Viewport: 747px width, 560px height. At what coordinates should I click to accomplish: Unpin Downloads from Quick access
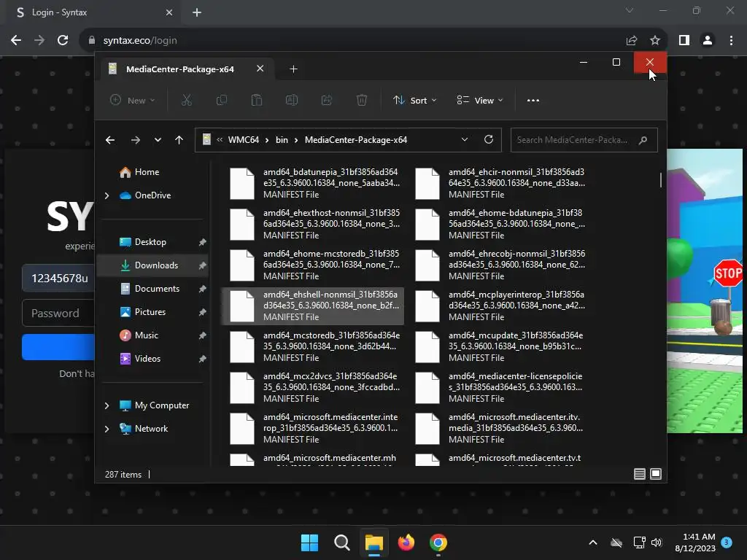click(x=203, y=265)
